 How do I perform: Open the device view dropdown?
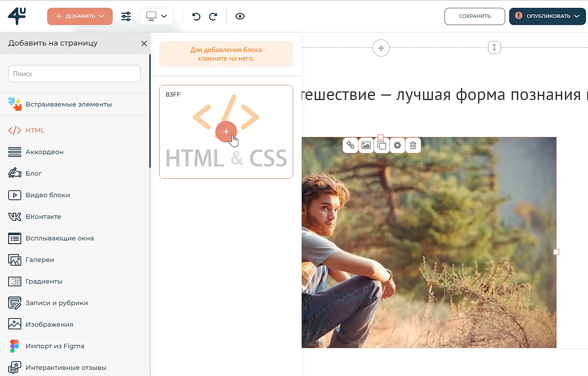click(x=157, y=16)
